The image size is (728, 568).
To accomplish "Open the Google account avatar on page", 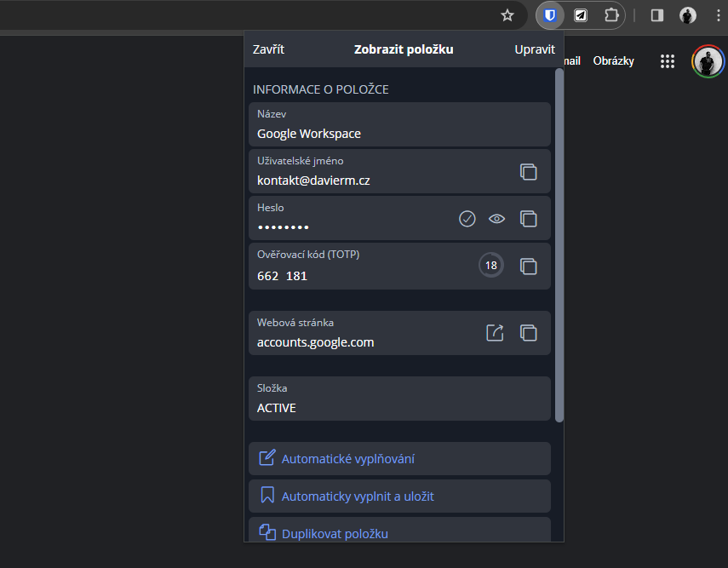I will [x=708, y=61].
